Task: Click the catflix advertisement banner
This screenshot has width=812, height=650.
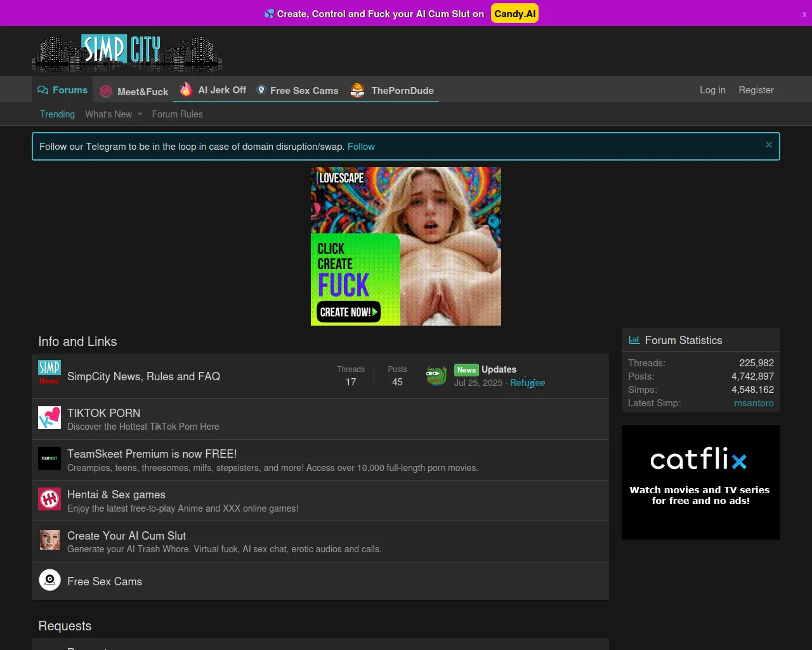Action: coord(700,482)
